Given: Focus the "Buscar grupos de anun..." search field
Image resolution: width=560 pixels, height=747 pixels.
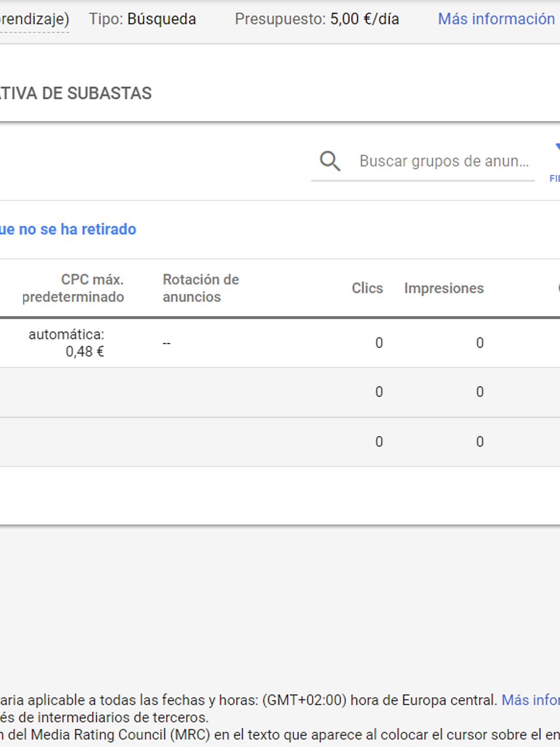Looking at the screenshot, I should tap(444, 161).
